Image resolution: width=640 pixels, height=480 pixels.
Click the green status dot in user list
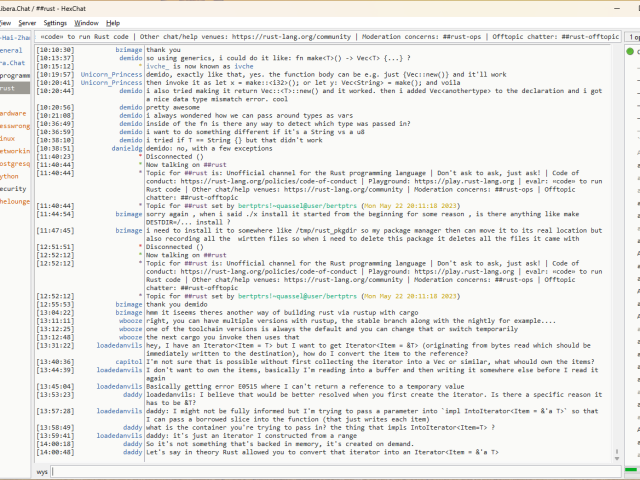click(630, 50)
